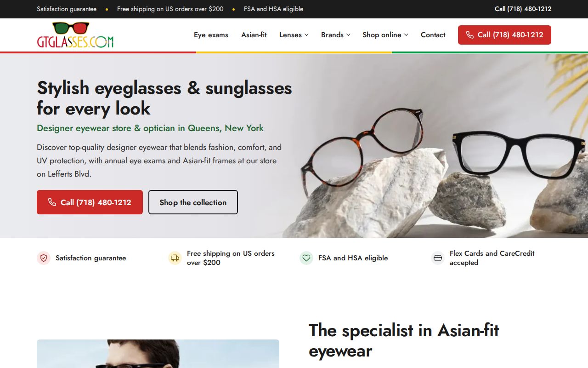588x368 pixels.
Task: Click 'Satisfaction guarantee' text in top black bar
Action: (67, 9)
